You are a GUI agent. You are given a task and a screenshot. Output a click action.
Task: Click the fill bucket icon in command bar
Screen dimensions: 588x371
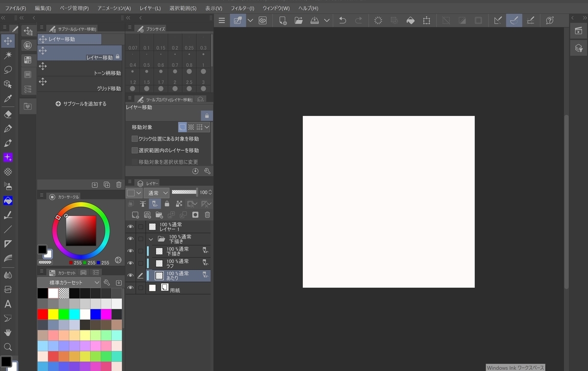coord(411,21)
